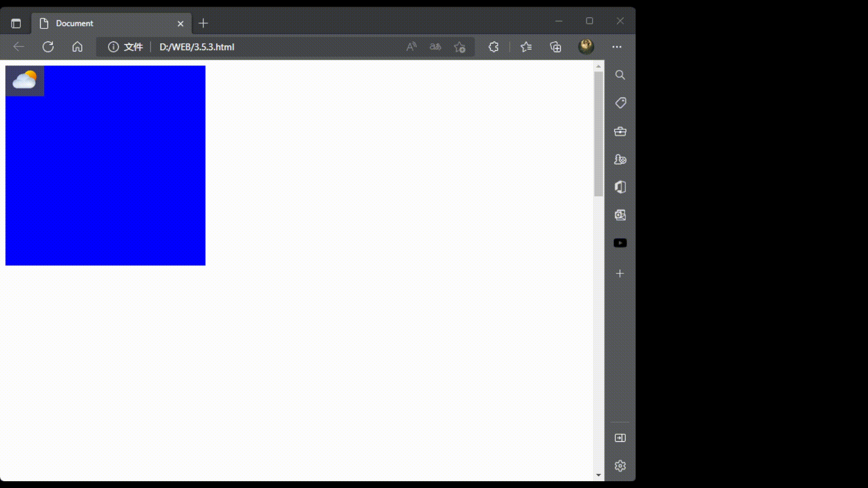Open a new tab
868x488 pixels.
203,23
